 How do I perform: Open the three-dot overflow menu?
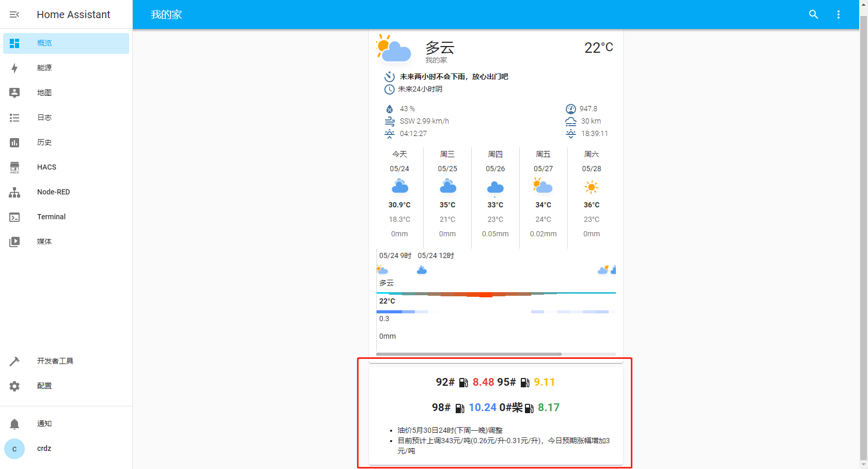click(838, 14)
